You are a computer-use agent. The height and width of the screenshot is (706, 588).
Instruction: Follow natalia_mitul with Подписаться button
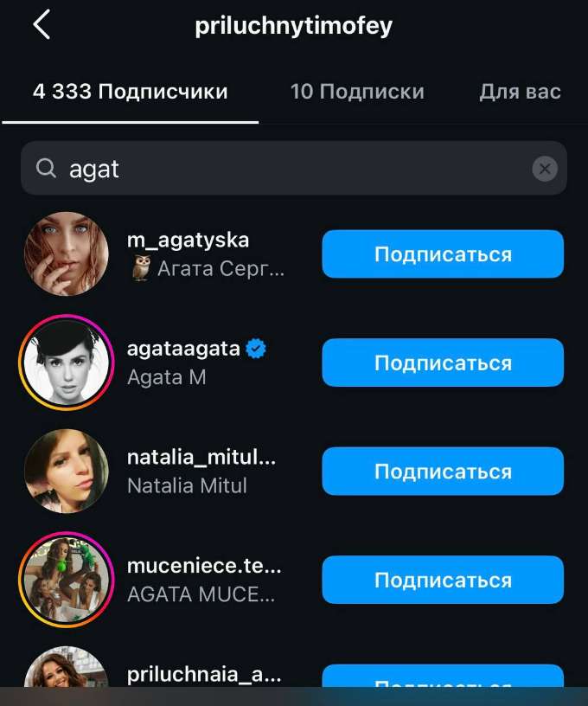tap(443, 472)
